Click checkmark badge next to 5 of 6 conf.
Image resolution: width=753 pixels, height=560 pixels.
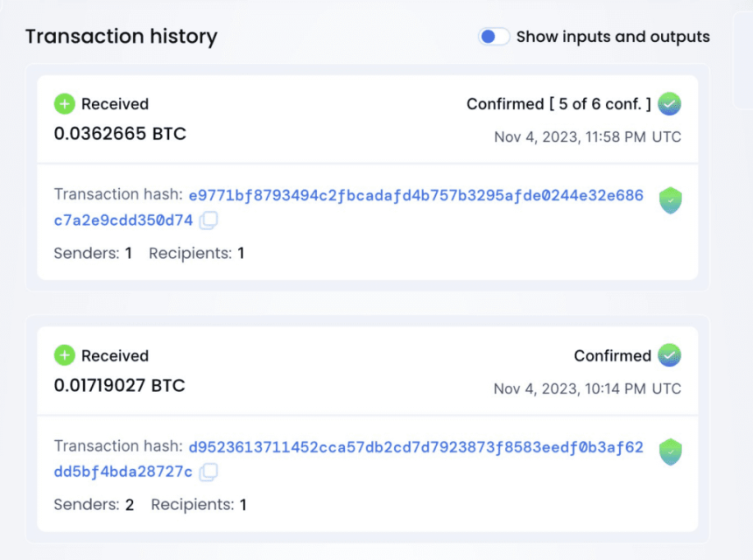pyautogui.click(x=670, y=104)
